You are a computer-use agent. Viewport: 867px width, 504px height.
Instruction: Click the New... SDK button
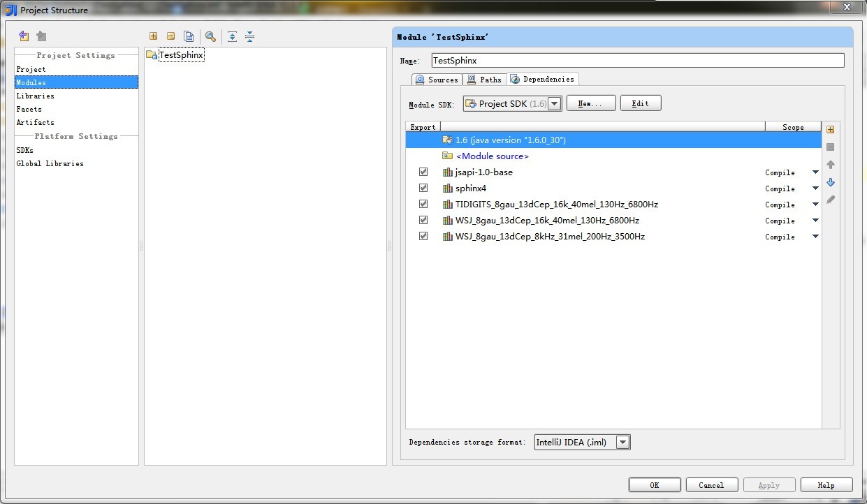[591, 103]
